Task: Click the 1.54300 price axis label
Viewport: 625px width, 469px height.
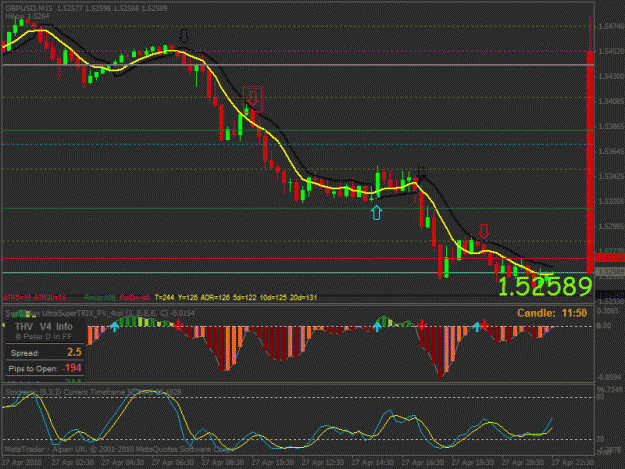Action: pos(611,76)
